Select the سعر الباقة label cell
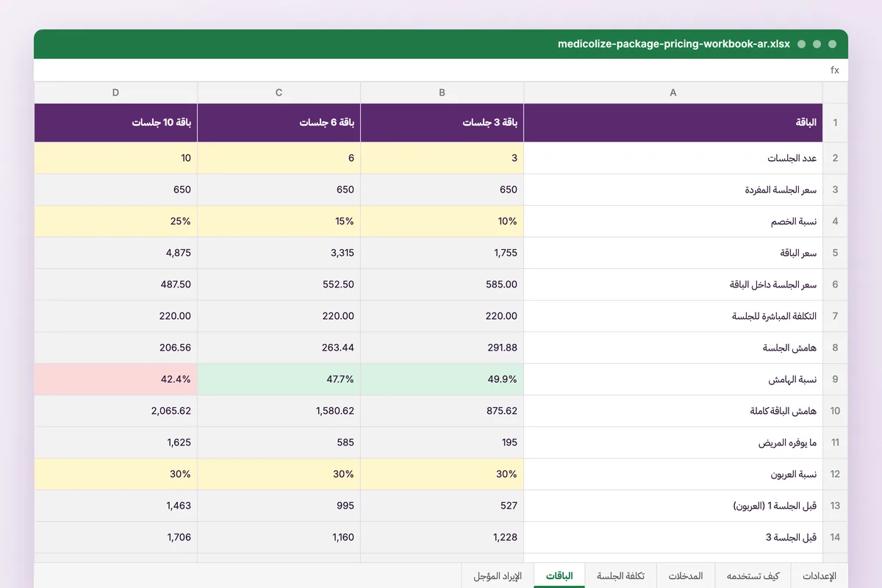The height and width of the screenshot is (588, 882). (x=673, y=253)
